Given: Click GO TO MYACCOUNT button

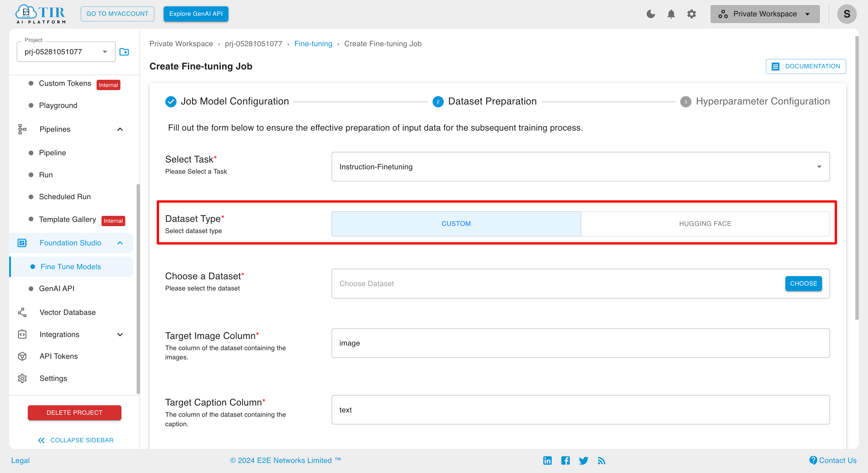Looking at the screenshot, I should pyautogui.click(x=117, y=14).
